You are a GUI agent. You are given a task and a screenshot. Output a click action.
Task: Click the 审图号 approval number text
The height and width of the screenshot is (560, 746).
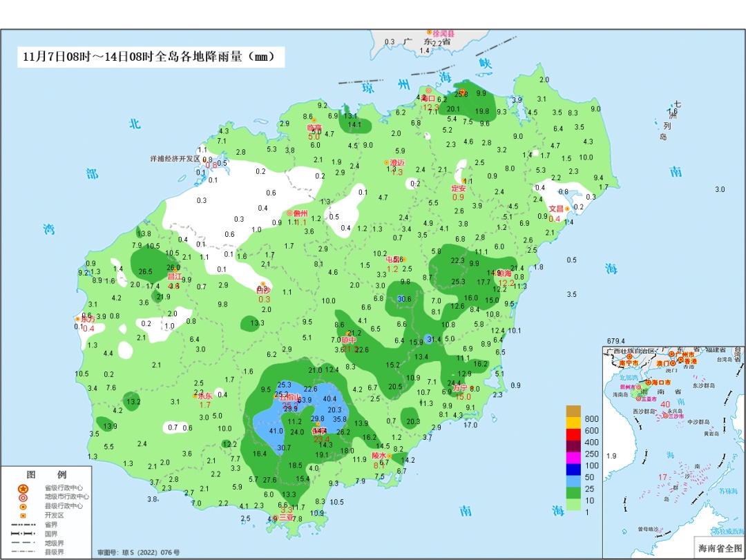tap(137, 552)
